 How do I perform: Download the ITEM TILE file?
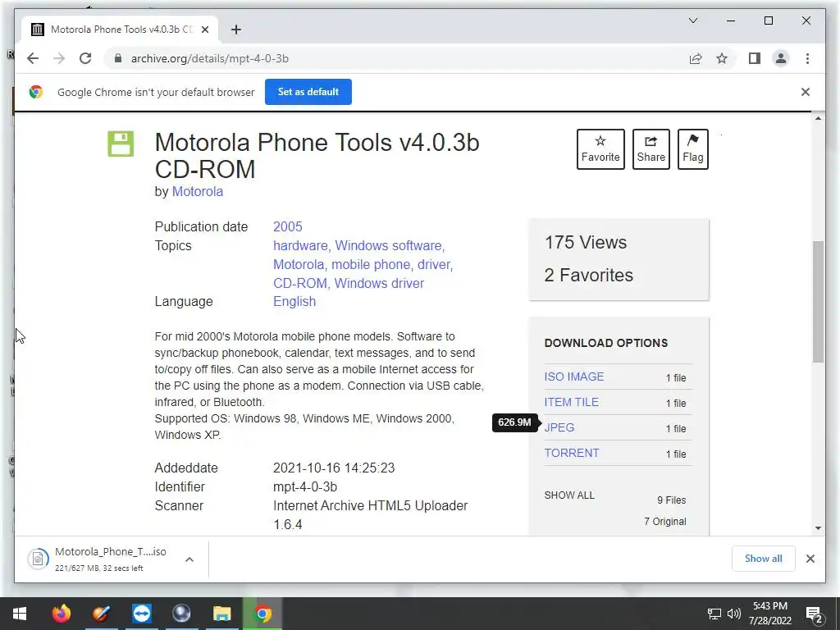click(x=572, y=402)
